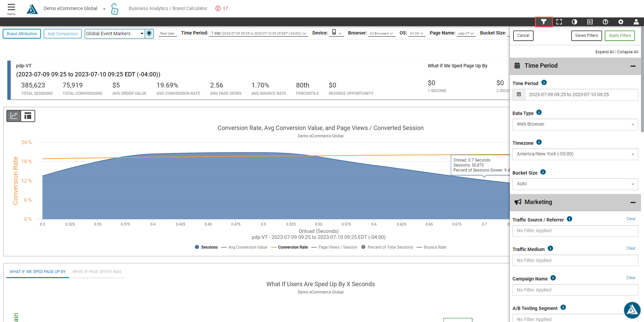The height and width of the screenshot is (322, 644).
Task: Click the filter funnel icon
Action: click(x=543, y=22)
